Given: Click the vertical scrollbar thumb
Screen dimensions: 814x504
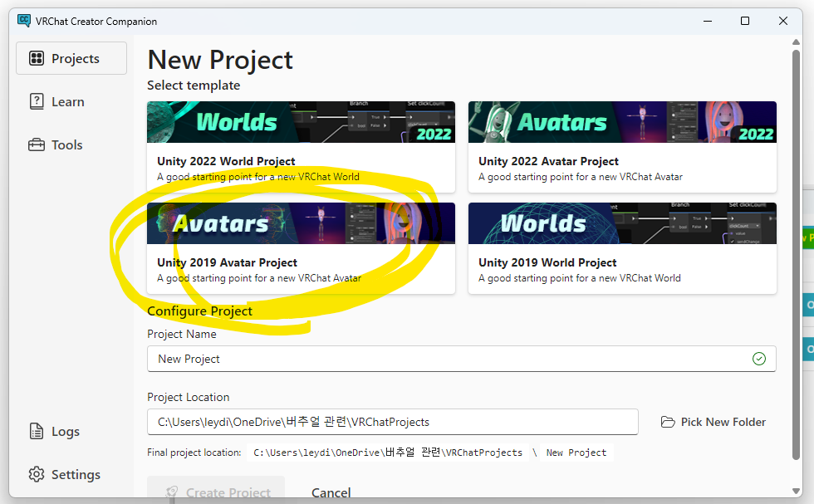Looking at the screenshot, I should (797, 254).
